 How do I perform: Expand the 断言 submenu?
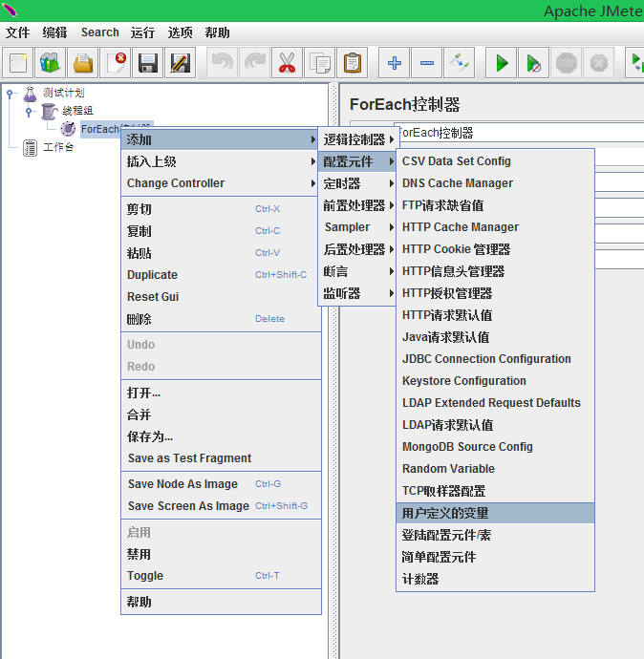[x=357, y=271]
